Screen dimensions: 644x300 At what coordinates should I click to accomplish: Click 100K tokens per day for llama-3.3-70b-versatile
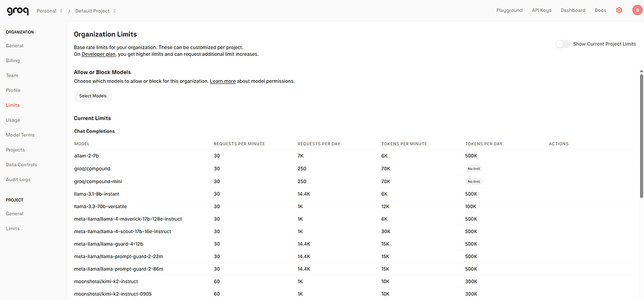pos(471,206)
